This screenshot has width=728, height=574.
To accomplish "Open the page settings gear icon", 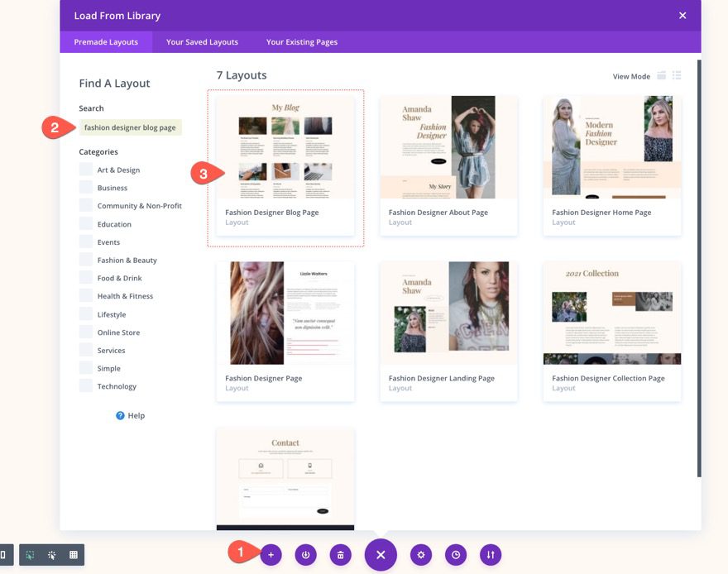I will point(420,554).
